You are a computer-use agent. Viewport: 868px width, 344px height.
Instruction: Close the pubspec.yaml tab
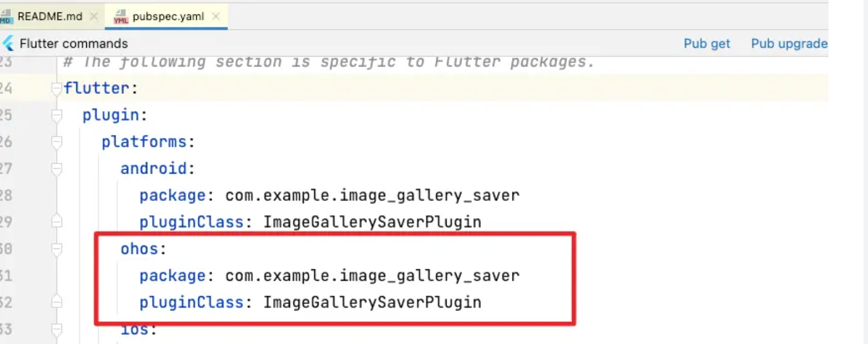click(216, 16)
